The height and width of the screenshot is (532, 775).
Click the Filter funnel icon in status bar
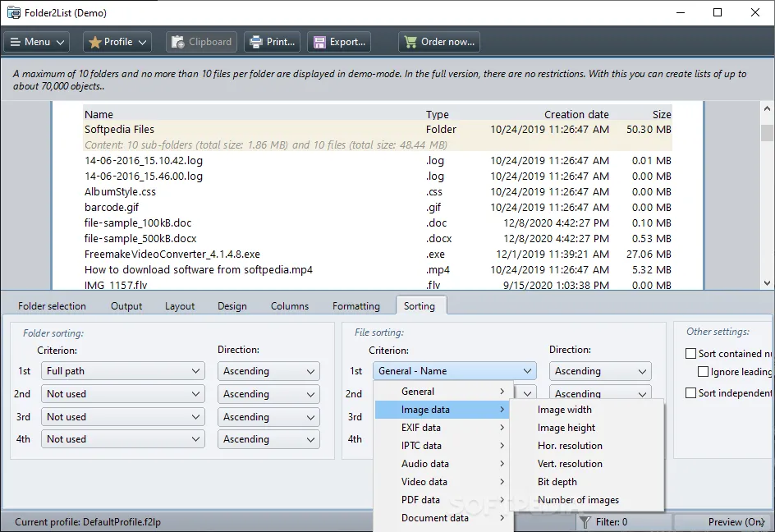[x=585, y=522]
